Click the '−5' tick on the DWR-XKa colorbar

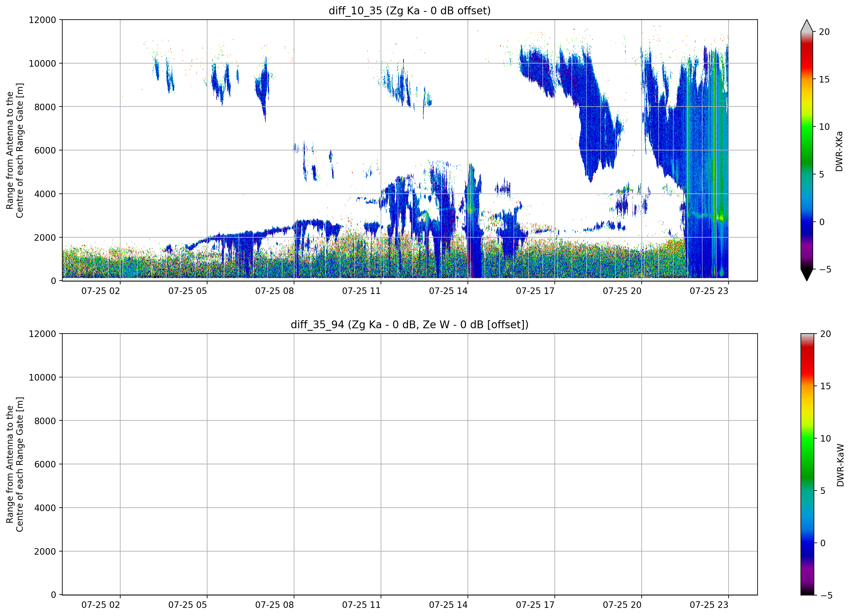(825, 269)
